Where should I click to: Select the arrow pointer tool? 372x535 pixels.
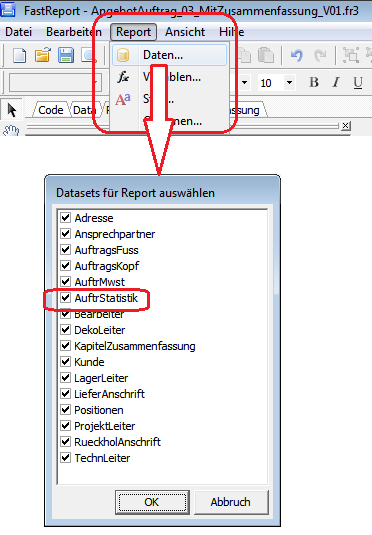(x=12, y=110)
